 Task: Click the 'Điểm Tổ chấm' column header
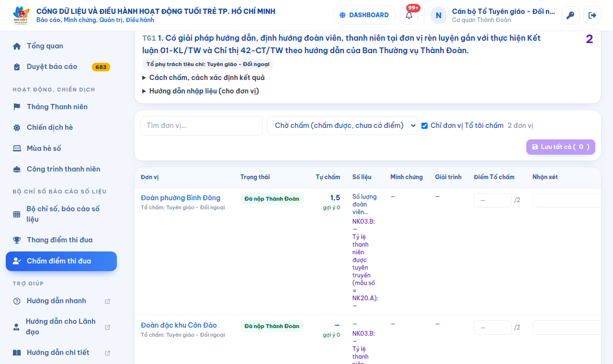[494, 177]
